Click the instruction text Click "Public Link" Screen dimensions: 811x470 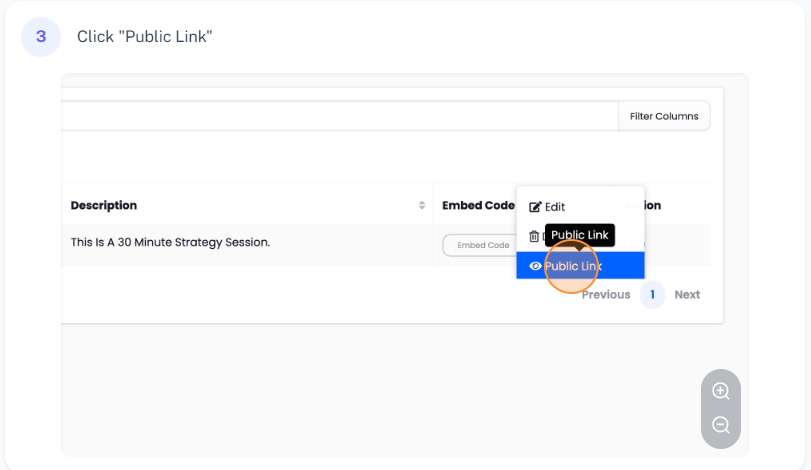click(145, 37)
